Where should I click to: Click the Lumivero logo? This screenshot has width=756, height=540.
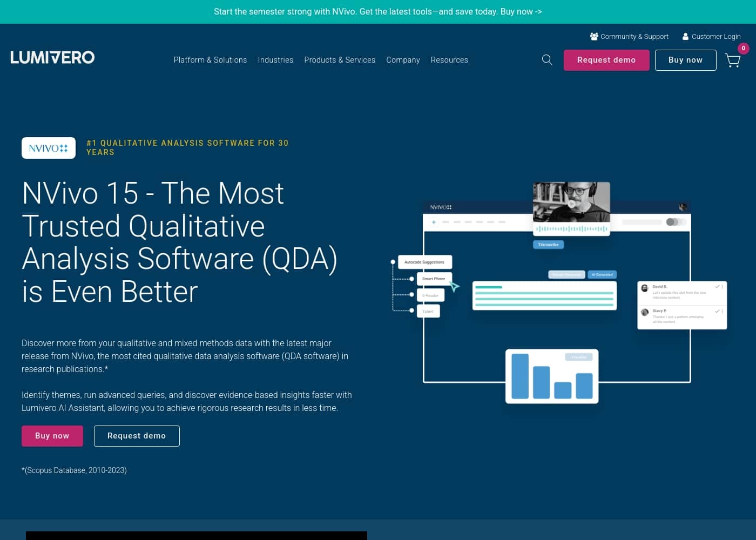coord(52,57)
